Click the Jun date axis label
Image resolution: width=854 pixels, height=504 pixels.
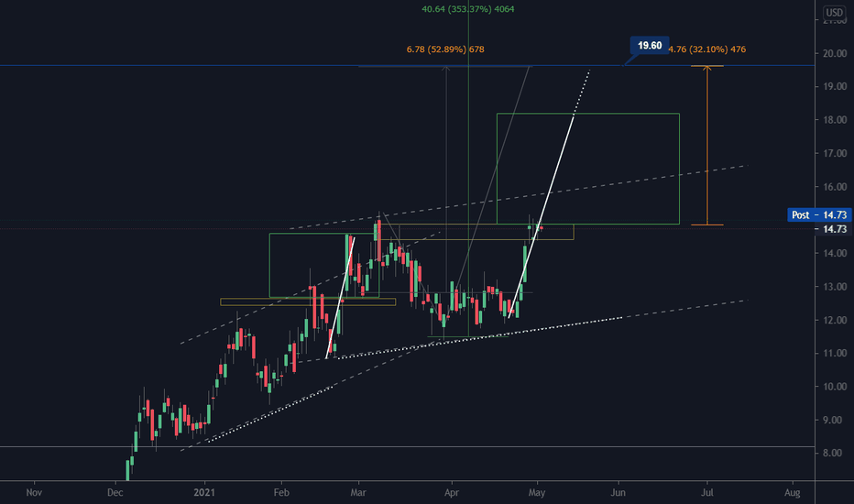point(618,493)
